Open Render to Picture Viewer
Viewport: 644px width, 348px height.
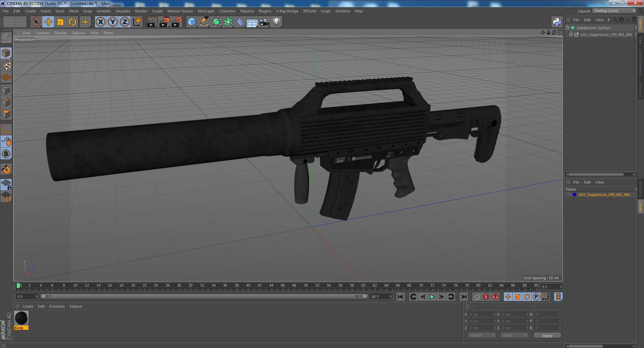164,22
